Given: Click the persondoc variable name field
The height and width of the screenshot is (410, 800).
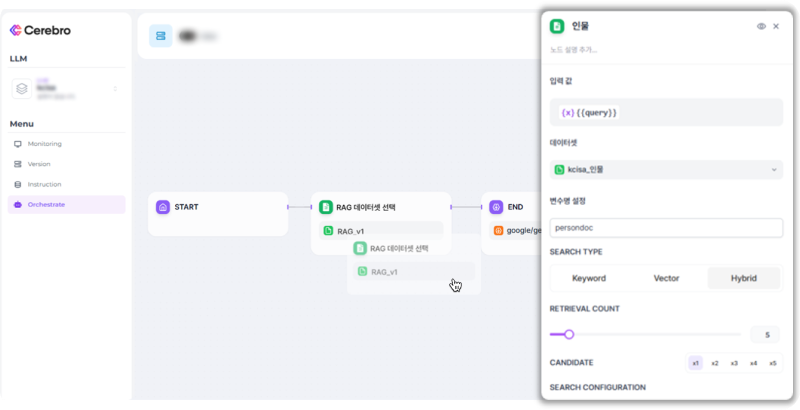Looking at the screenshot, I should 666,228.
